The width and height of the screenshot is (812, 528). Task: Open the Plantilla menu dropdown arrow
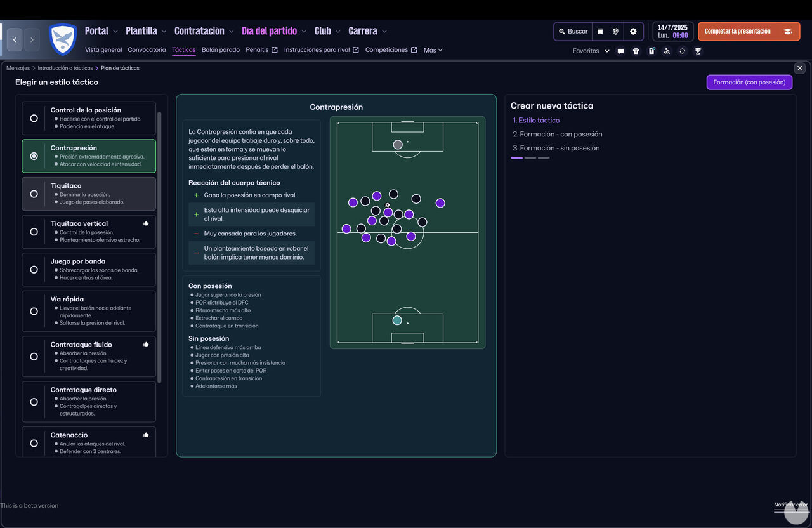point(164,31)
